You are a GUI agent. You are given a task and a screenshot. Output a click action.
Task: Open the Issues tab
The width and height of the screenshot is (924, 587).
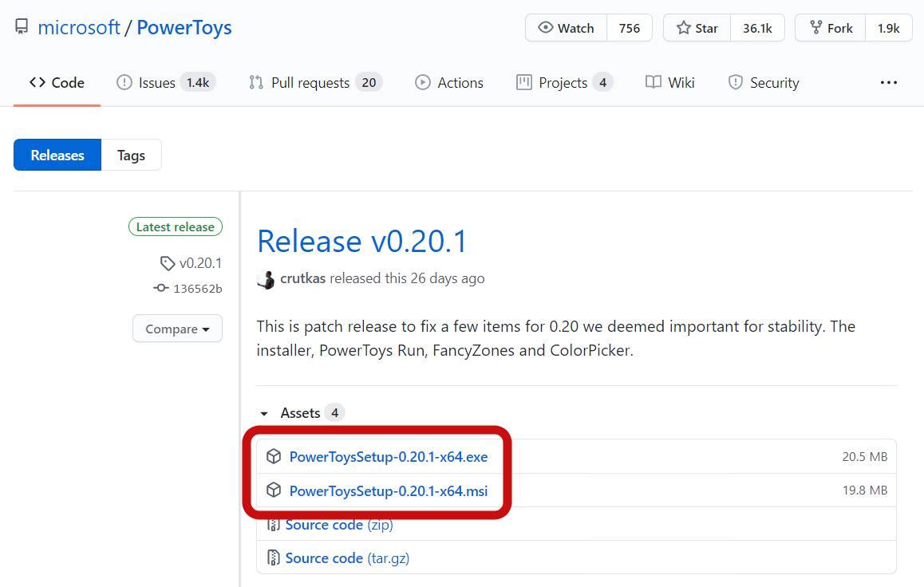[166, 83]
